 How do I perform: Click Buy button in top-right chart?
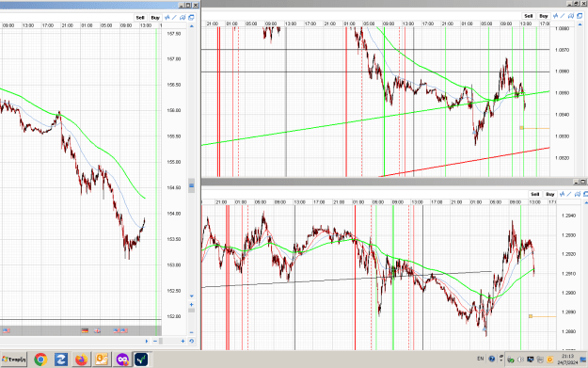(x=544, y=16)
